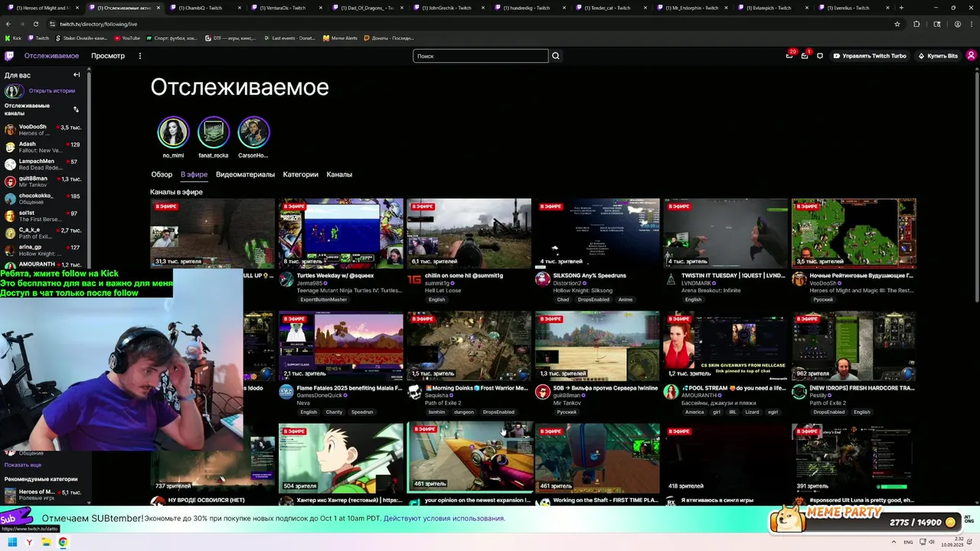Open VooDooSh channel in sidebar
Image resolution: width=980 pixels, height=551 pixels.
(44, 130)
